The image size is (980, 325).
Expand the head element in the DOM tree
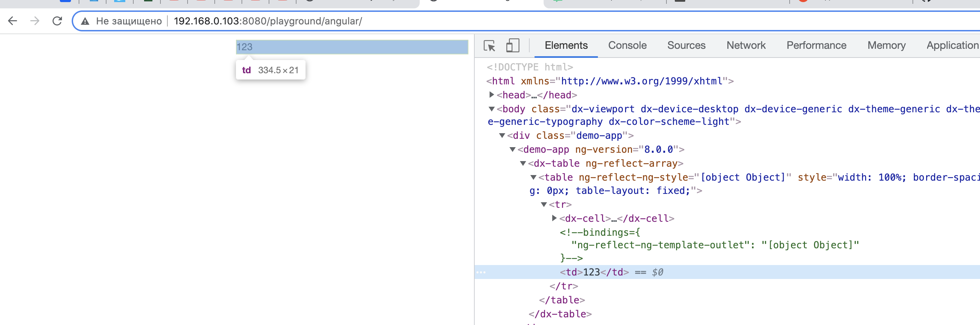pyautogui.click(x=491, y=95)
